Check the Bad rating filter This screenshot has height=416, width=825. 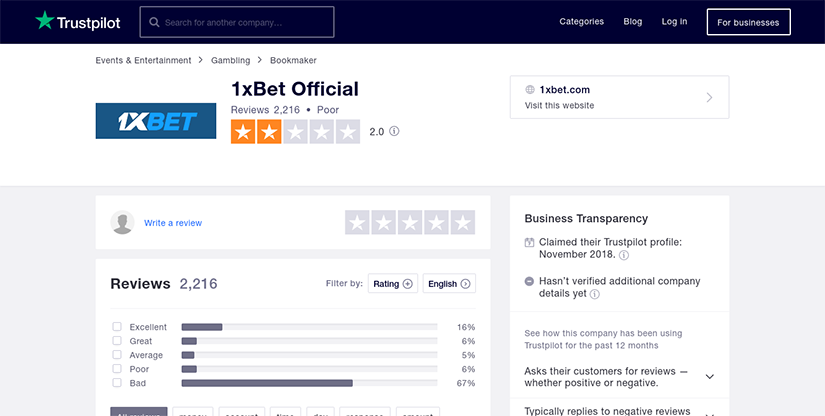pos(117,383)
